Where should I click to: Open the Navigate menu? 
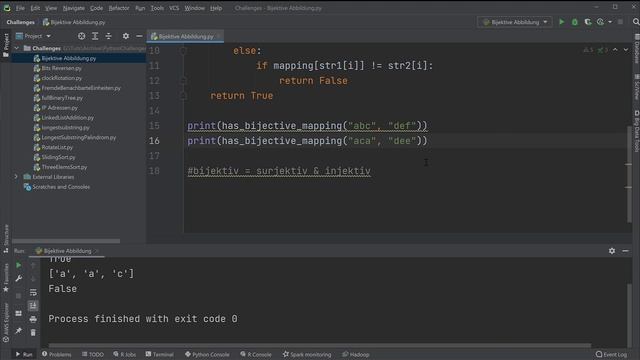73,8
